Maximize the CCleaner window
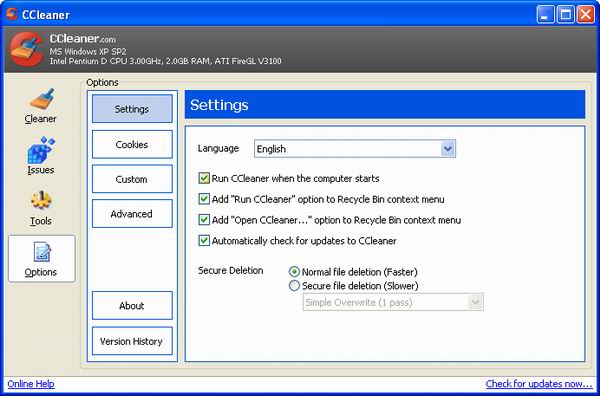Image resolution: width=600 pixels, height=396 pixels. (566, 15)
